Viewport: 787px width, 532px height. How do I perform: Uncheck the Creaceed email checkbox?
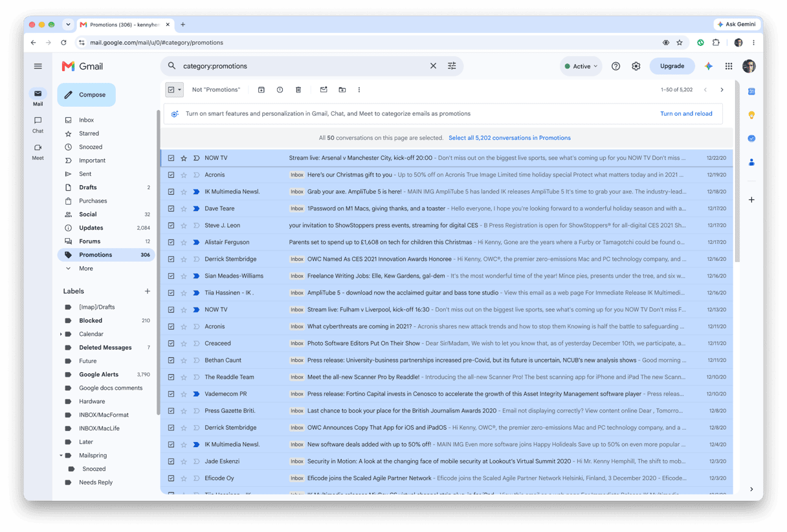coord(171,343)
